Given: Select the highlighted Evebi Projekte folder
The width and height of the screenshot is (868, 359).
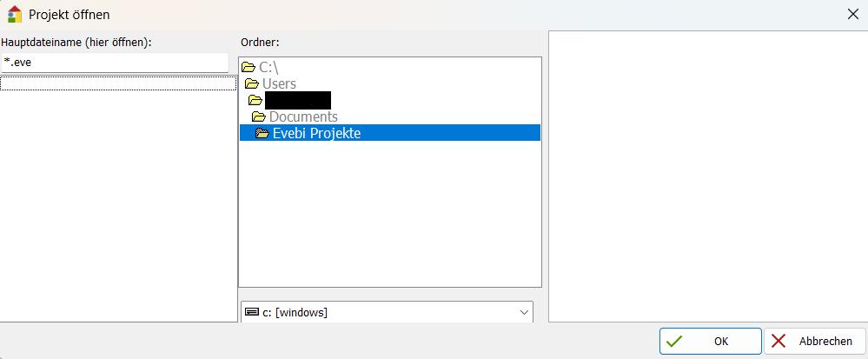Looking at the screenshot, I should click(316, 134).
